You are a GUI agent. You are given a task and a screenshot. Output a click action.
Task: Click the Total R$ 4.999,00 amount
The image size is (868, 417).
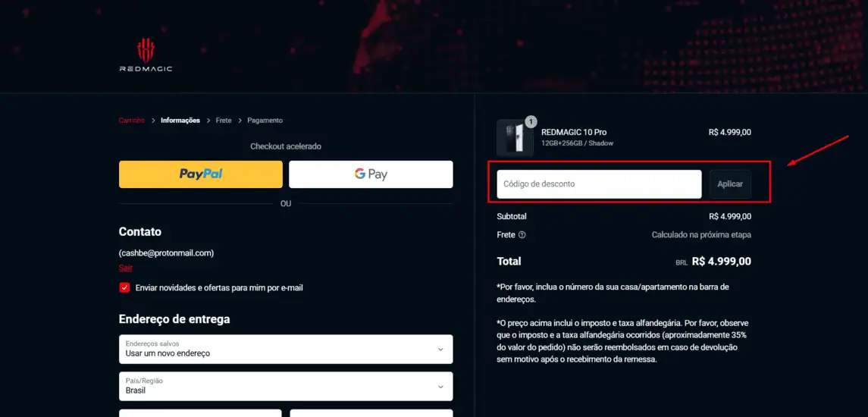721,262
